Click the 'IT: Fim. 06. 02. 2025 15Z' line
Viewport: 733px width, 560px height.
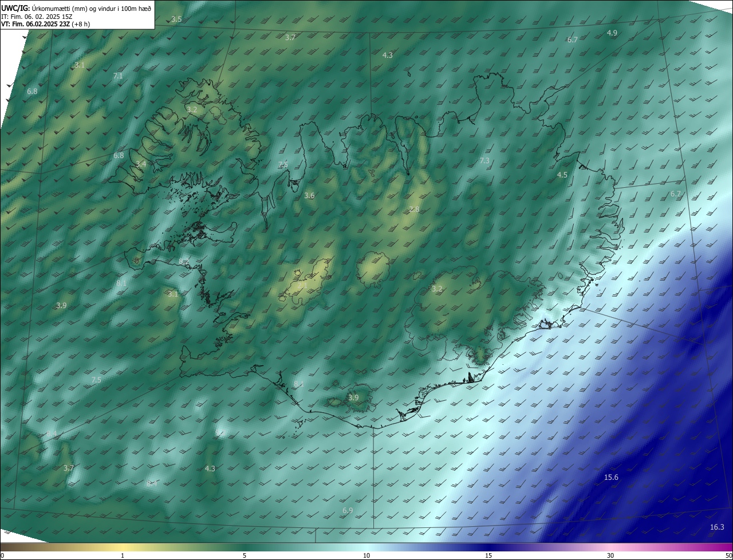37,17
